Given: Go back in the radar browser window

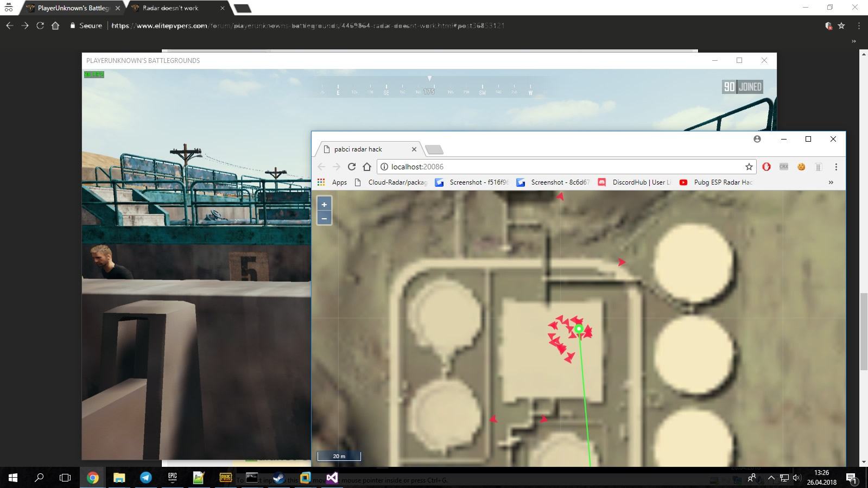Looking at the screenshot, I should pyautogui.click(x=321, y=167).
